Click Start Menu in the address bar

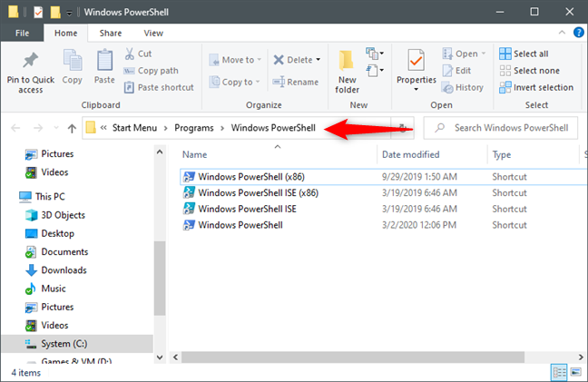pos(134,128)
